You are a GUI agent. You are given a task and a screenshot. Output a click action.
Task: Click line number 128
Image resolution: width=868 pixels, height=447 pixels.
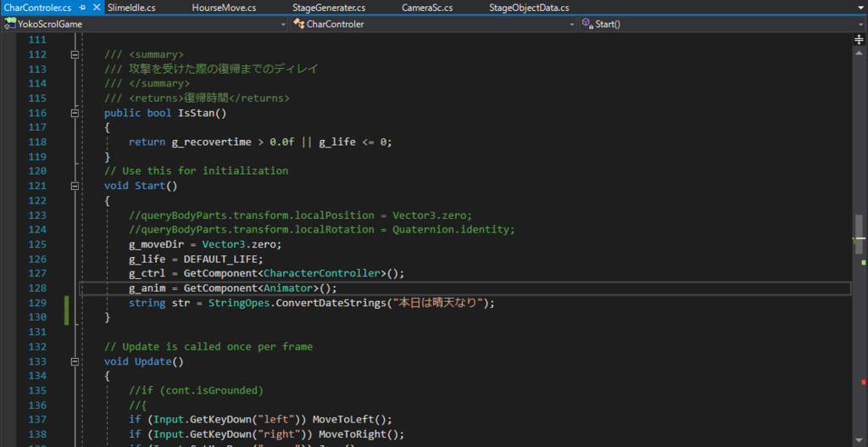tap(37, 288)
